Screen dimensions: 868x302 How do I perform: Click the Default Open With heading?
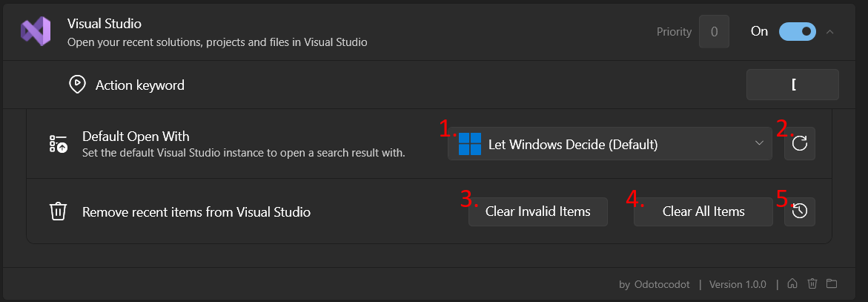136,137
